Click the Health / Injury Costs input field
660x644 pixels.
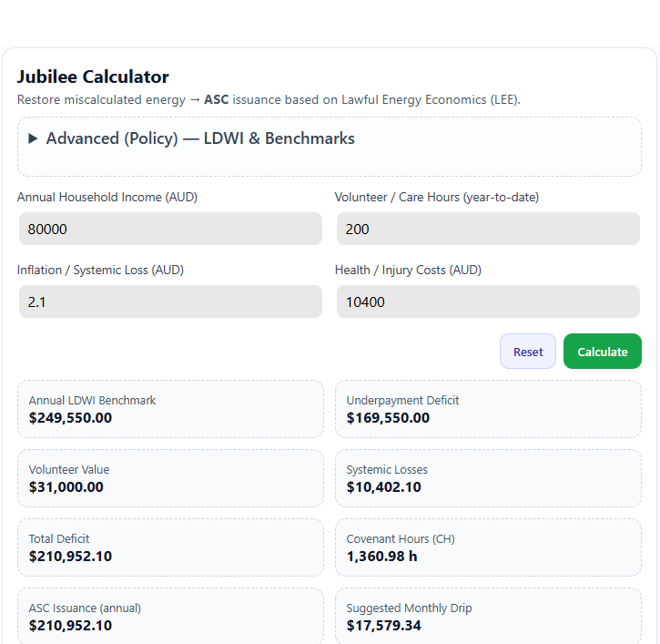(x=488, y=302)
